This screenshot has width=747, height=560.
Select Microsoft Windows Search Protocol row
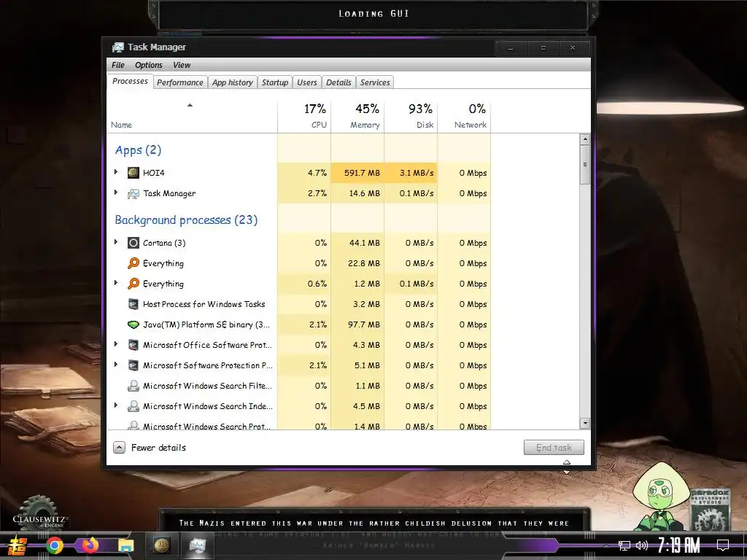tap(298, 425)
